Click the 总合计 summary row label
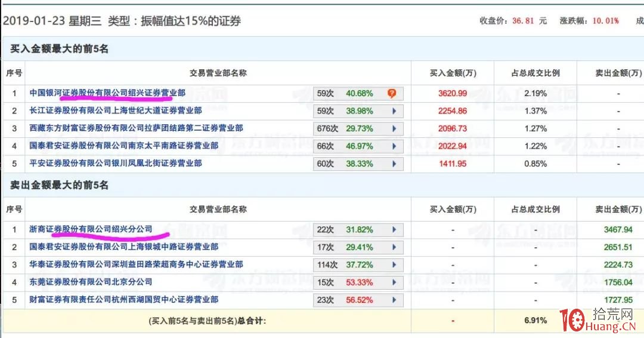 coord(207,321)
